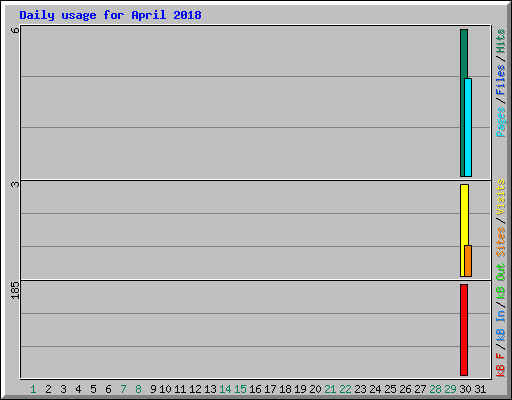Click day 23 on the x-axis
Viewport: 512px width, 400px height.
tap(360, 389)
